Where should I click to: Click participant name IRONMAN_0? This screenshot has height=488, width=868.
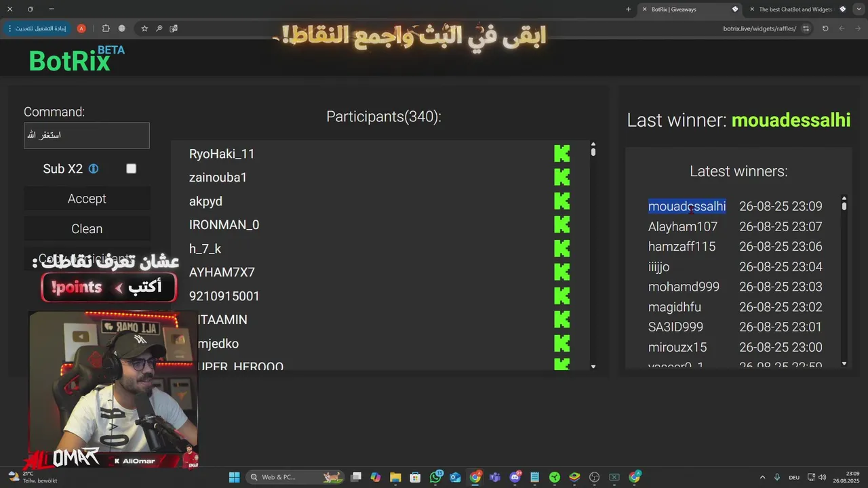(x=224, y=225)
